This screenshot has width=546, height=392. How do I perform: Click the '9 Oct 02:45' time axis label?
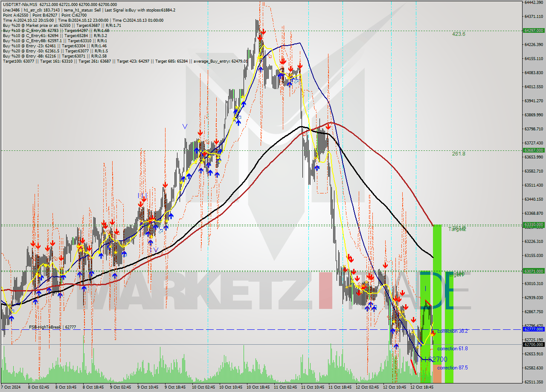pyautogui.click(x=122, y=388)
